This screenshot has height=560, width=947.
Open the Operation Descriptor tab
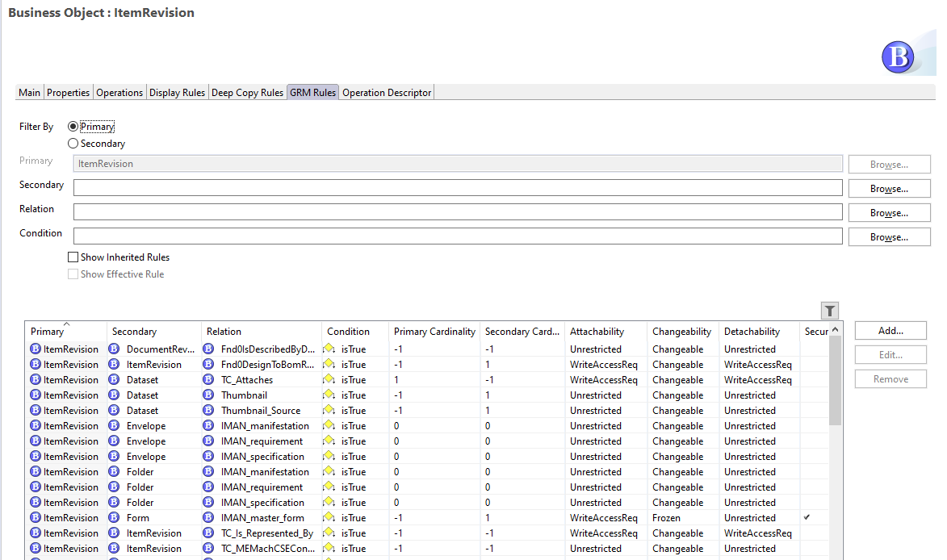(x=387, y=92)
